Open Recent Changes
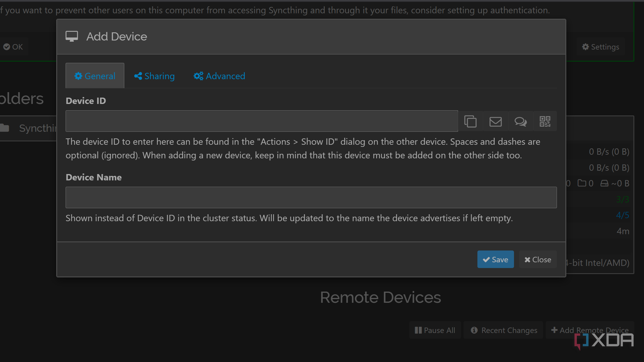Image resolution: width=644 pixels, height=362 pixels. (x=504, y=330)
